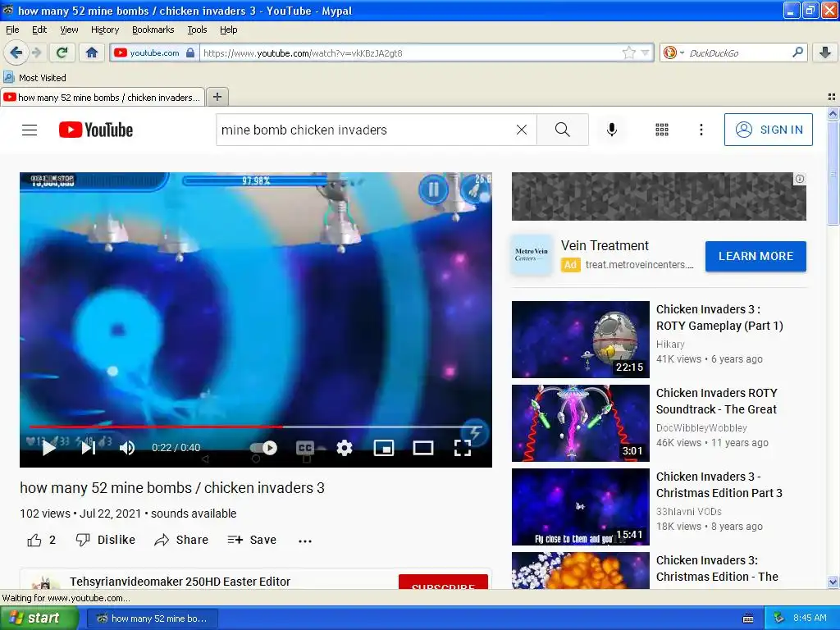Open the Hikary channel name

coord(670,344)
